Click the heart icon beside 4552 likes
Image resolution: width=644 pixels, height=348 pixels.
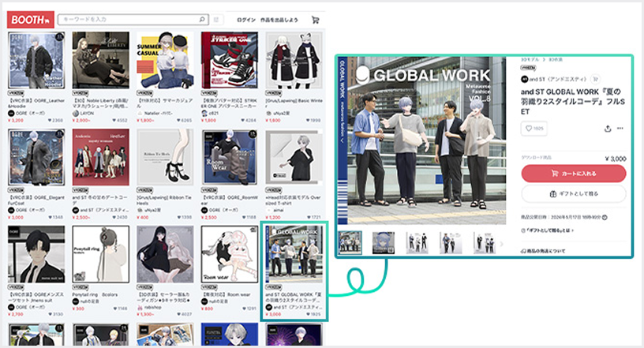[x=114, y=121]
